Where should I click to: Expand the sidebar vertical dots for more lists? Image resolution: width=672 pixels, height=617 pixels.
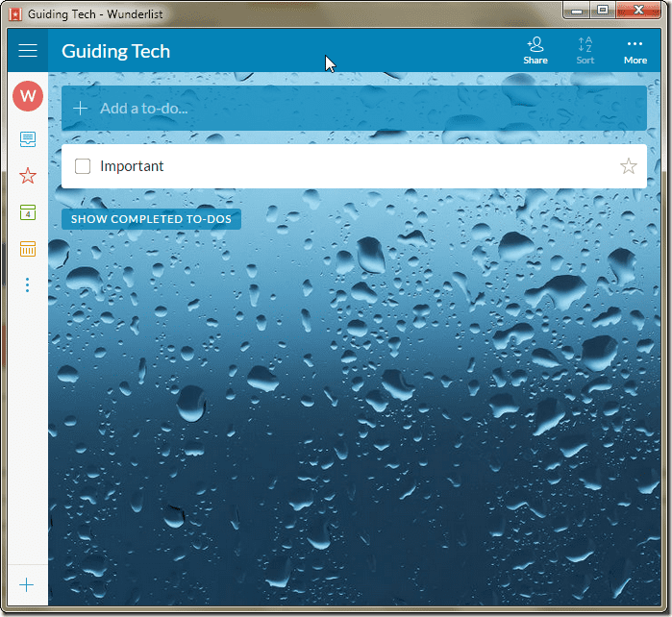(28, 284)
